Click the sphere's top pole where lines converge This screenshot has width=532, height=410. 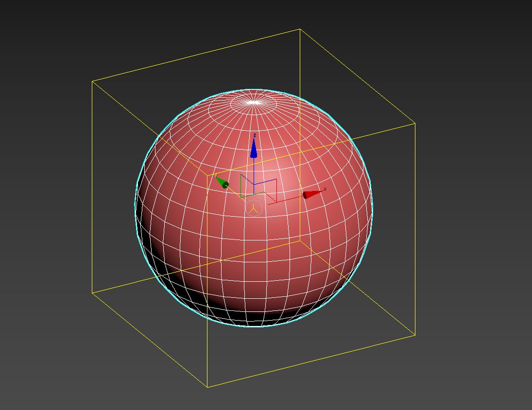pyautogui.click(x=252, y=102)
